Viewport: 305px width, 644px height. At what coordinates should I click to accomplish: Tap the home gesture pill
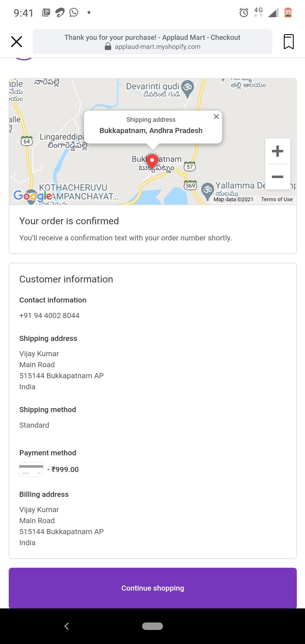click(x=152, y=626)
